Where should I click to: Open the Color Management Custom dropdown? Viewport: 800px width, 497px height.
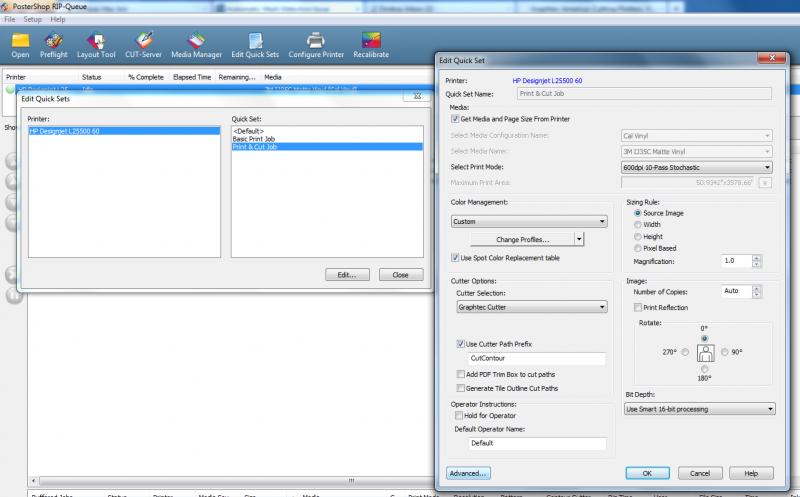529,221
